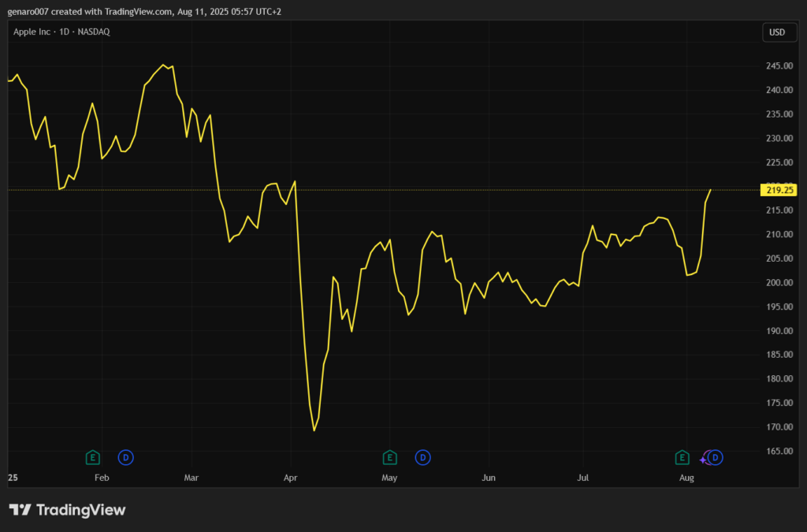Select the August earnings E marker
Viewport: 807px width, 532px height.
coord(682,457)
